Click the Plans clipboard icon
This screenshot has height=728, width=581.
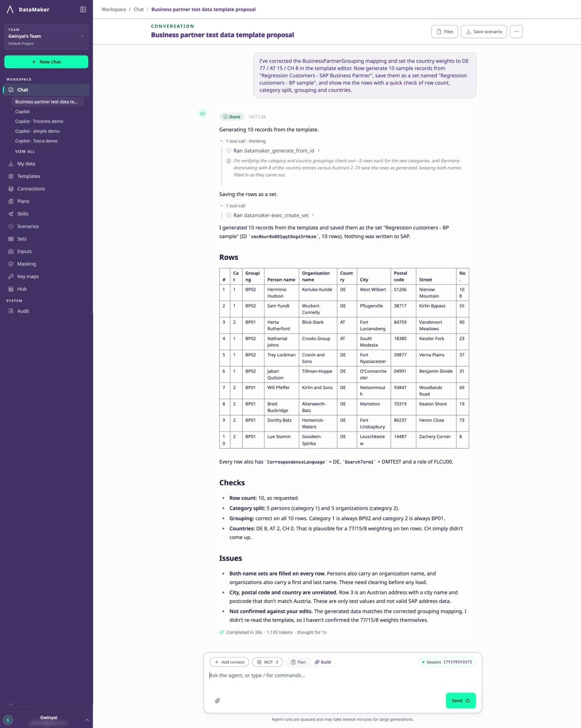pyautogui.click(x=11, y=201)
